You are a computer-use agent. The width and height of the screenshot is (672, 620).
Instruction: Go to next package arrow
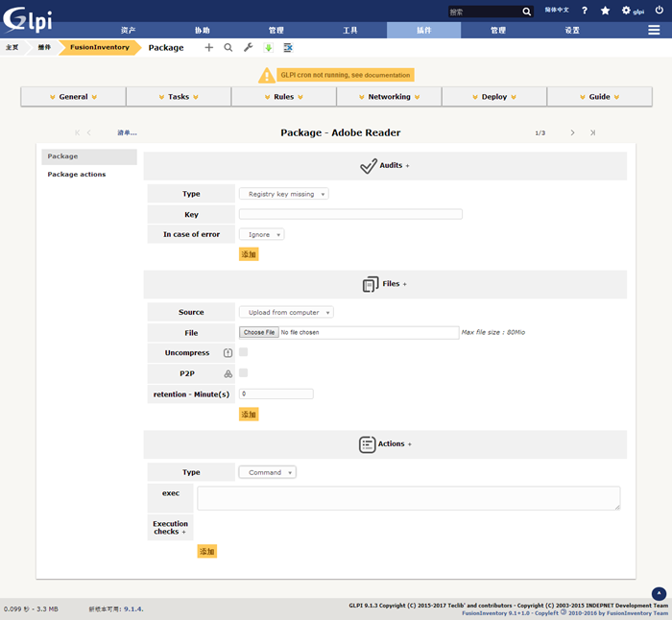pos(572,132)
